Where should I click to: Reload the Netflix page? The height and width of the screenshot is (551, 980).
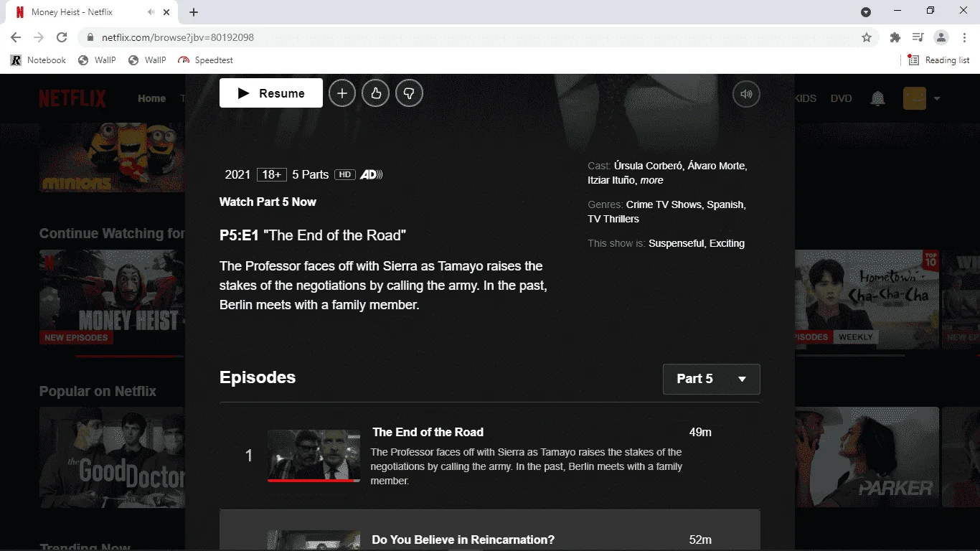click(x=62, y=37)
